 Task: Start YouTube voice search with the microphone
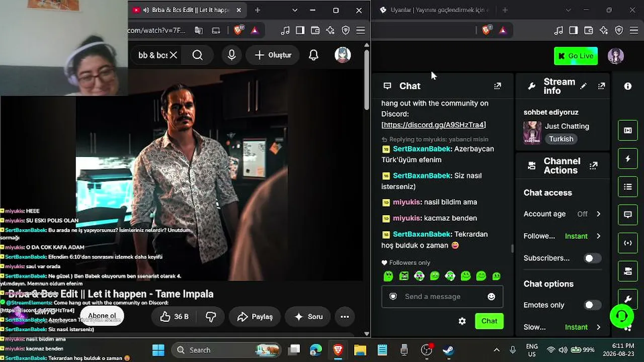pos(231,55)
